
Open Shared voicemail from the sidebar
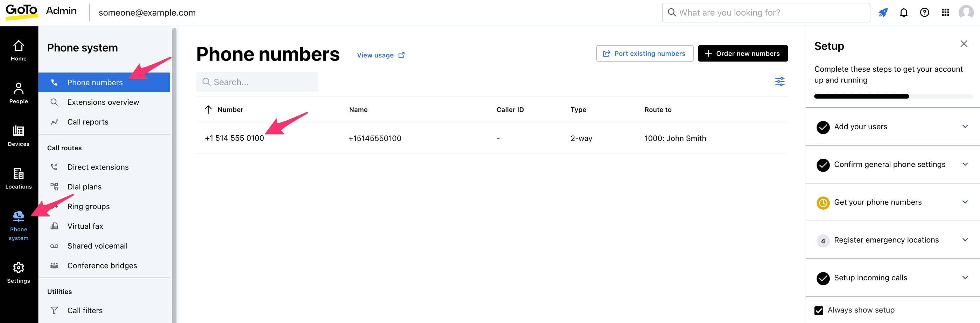pos(97,245)
